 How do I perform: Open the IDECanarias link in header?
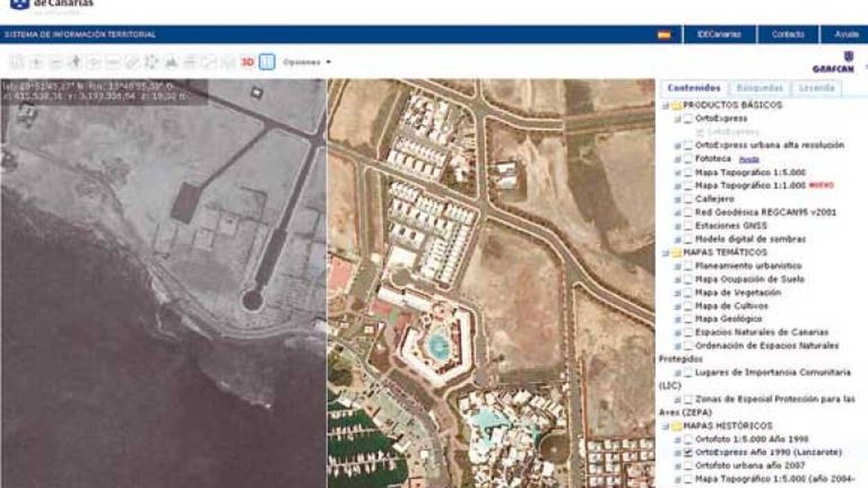click(719, 34)
